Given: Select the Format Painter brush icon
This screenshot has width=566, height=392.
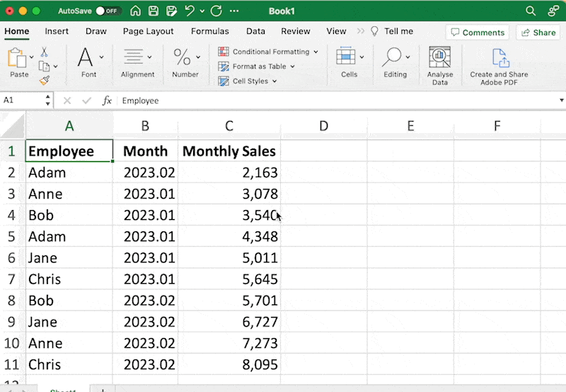Looking at the screenshot, I should [x=45, y=81].
